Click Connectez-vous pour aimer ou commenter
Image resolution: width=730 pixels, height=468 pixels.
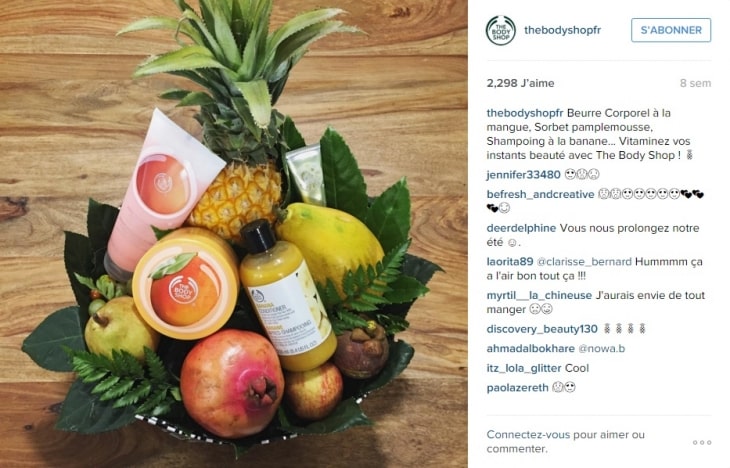tap(566, 442)
